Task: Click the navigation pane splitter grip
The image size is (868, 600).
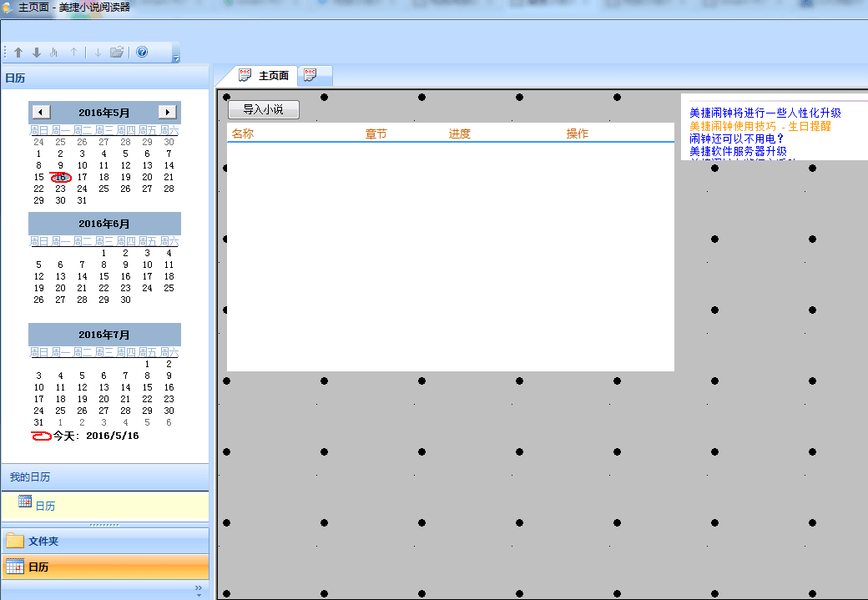Action: click(104, 524)
